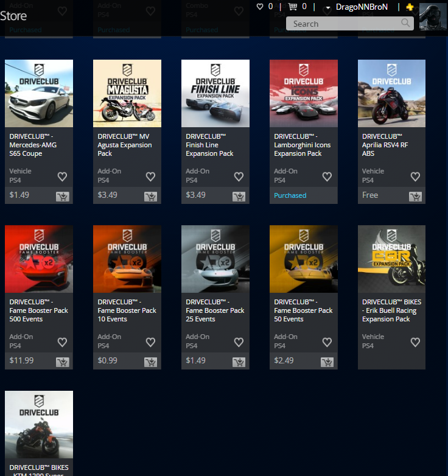The width and height of the screenshot is (448, 476).
Task: Click the Search input field
Action: click(344, 24)
